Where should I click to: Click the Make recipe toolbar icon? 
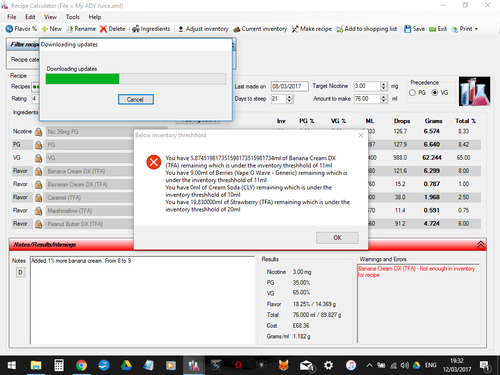[295, 29]
